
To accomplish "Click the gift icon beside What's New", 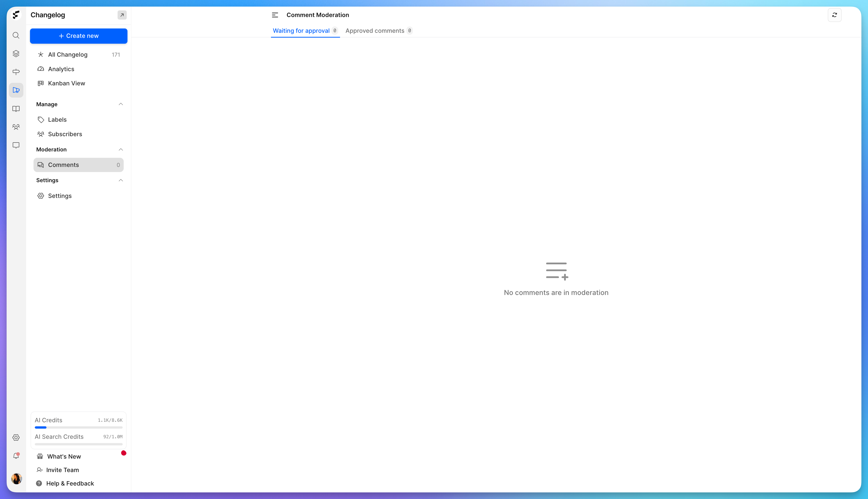I will (40, 456).
